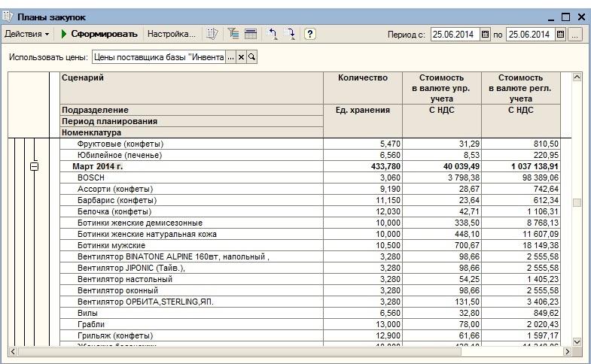
Task: Click the Стоимость в валюте упр. учета header
Action: (442, 88)
